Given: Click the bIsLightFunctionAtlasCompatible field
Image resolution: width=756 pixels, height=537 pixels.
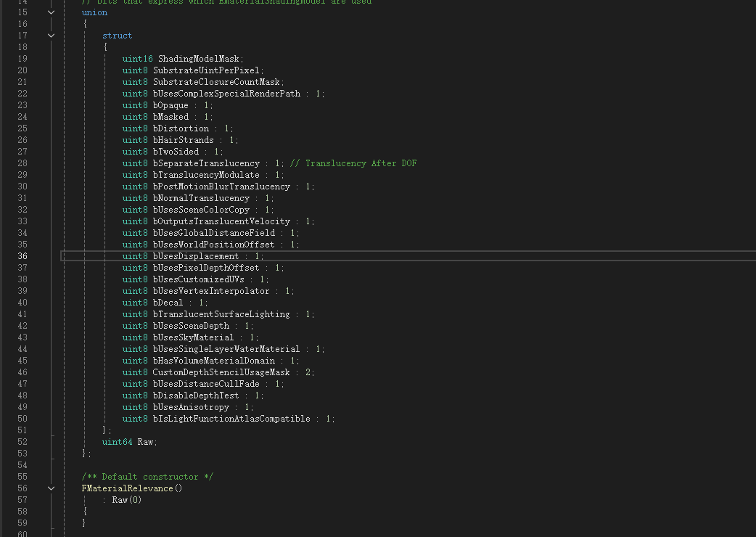Looking at the screenshot, I should (x=231, y=419).
